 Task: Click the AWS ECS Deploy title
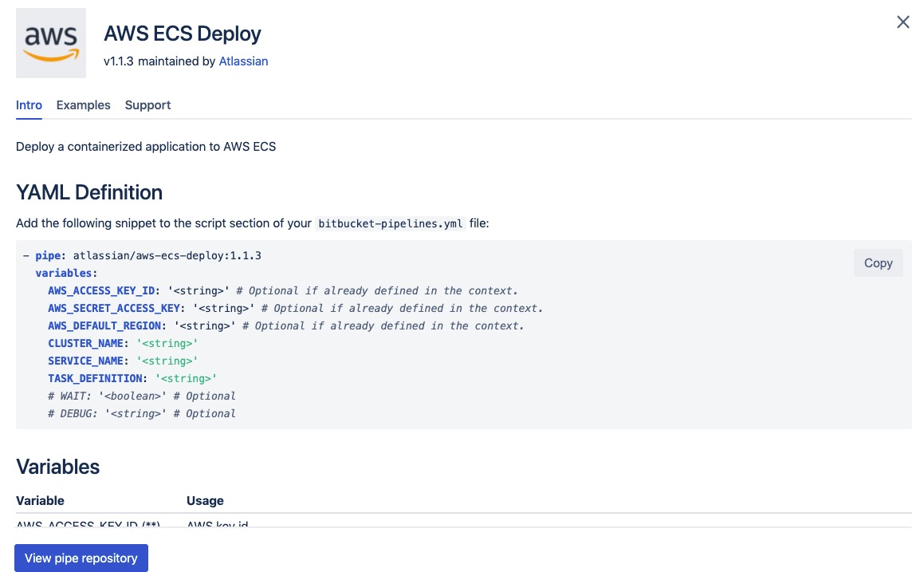182,34
